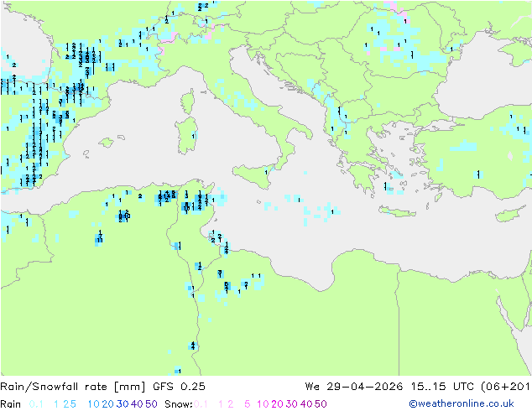Pick the rain legend value 30
Image resolution: width=532 pixels, height=411 pixels.
tap(123, 404)
